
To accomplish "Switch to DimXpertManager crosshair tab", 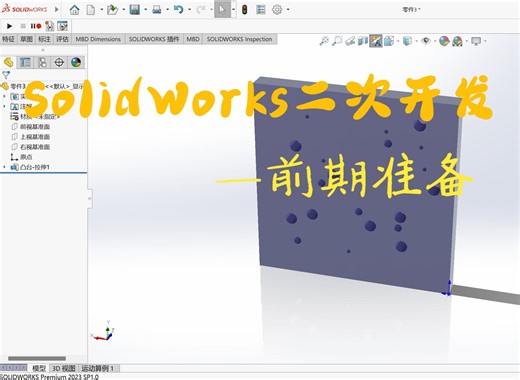I will pyautogui.click(x=59, y=62).
